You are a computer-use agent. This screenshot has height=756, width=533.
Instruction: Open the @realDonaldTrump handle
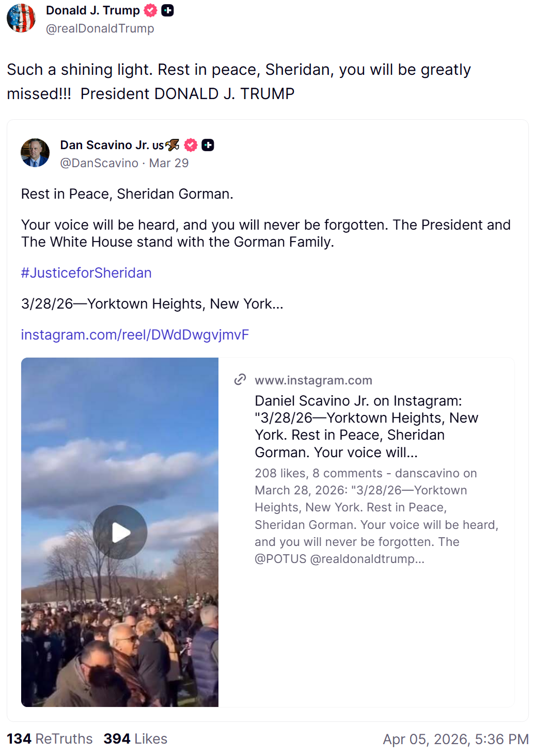tap(100, 28)
